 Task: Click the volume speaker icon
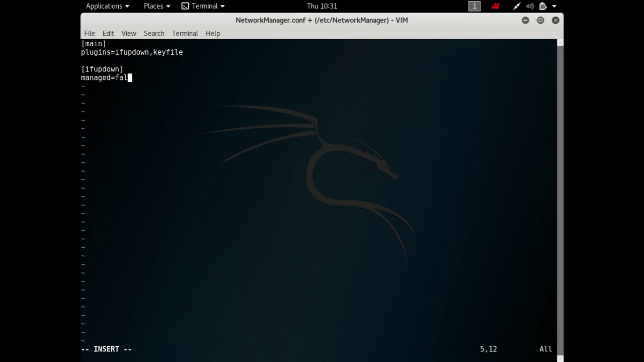pyautogui.click(x=530, y=6)
